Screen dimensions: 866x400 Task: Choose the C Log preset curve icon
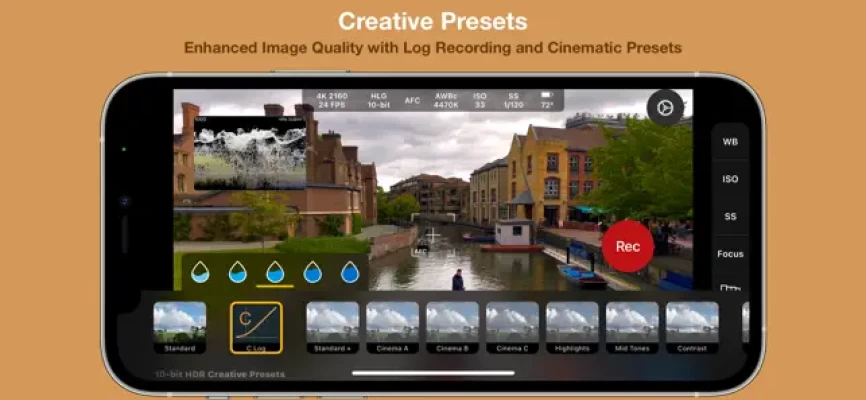[x=256, y=327]
